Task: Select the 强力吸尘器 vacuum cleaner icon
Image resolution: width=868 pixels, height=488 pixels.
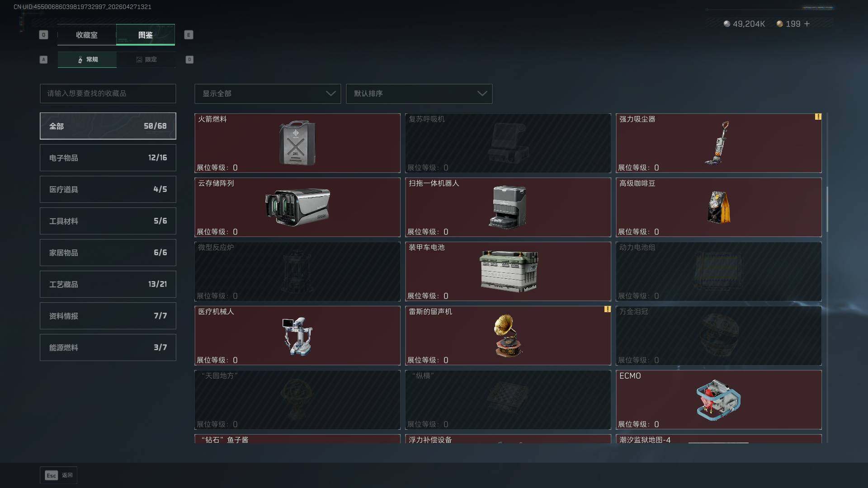Action: pos(718,143)
